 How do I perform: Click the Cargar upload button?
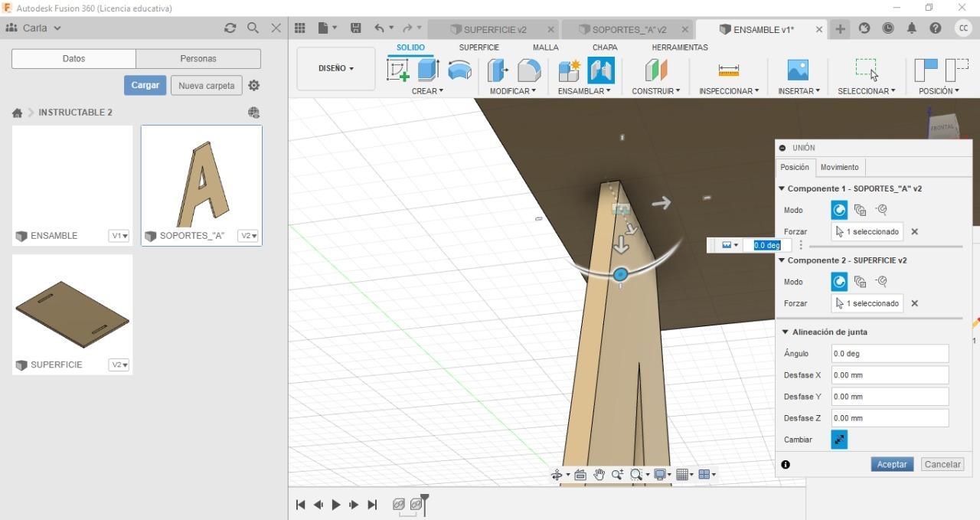pyautogui.click(x=145, y=85)
